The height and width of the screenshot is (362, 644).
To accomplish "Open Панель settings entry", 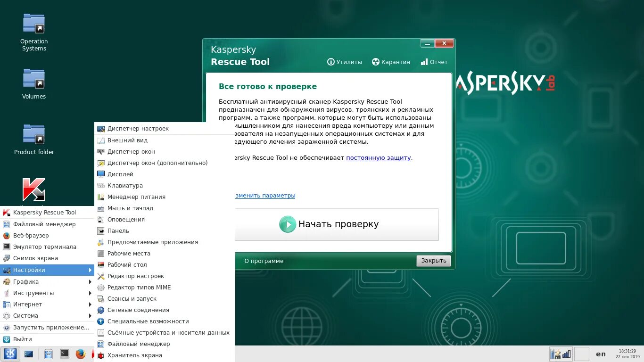I will click(165, 231).
